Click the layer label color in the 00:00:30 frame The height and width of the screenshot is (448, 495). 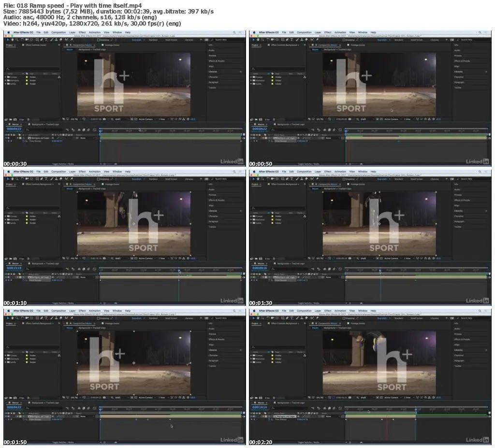[x=20, y=138]
